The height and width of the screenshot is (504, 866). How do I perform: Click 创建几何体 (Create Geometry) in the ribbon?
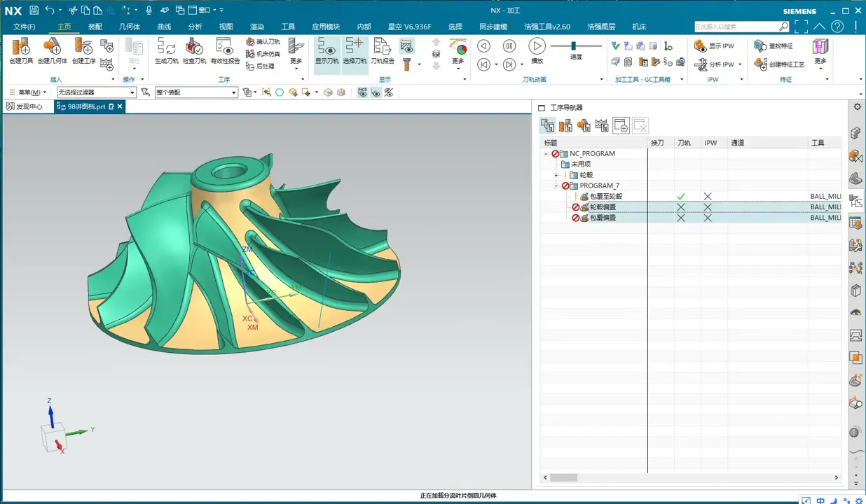click(52, 48)
